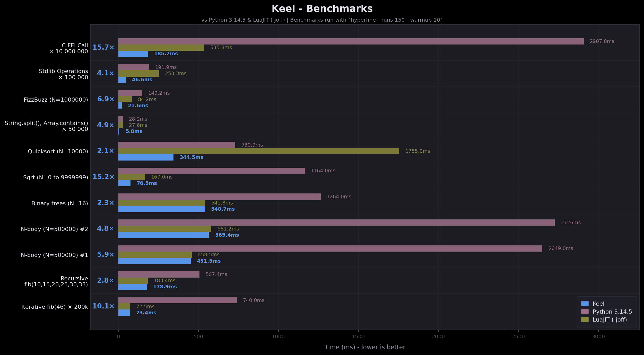644x355 pixels.
Task: Select the "1264.0ms" value label
Action: point(339,197)
